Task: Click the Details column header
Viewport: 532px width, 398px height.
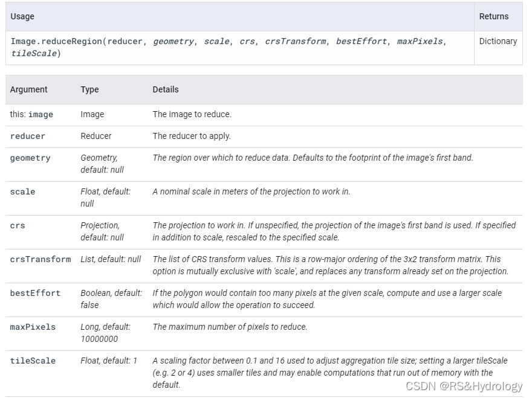Action: click(x=165, y=89)
